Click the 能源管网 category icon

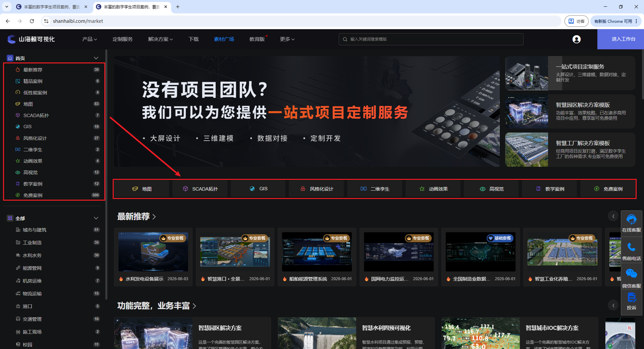[x=18, y=268]
